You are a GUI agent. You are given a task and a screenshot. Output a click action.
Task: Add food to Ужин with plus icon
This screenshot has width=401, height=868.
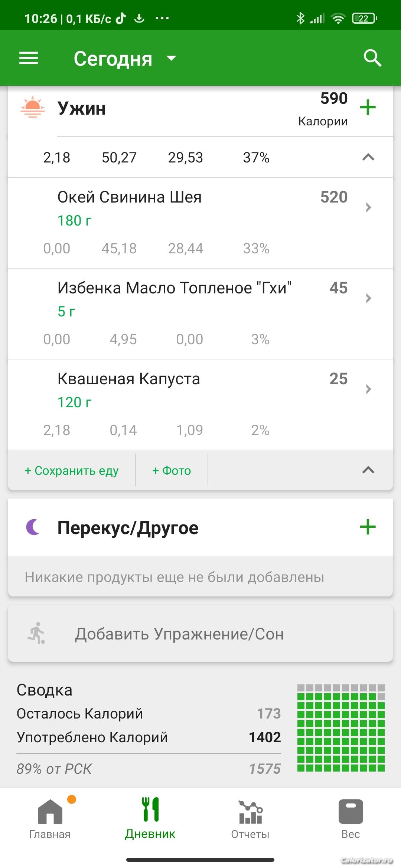(368, 108)
